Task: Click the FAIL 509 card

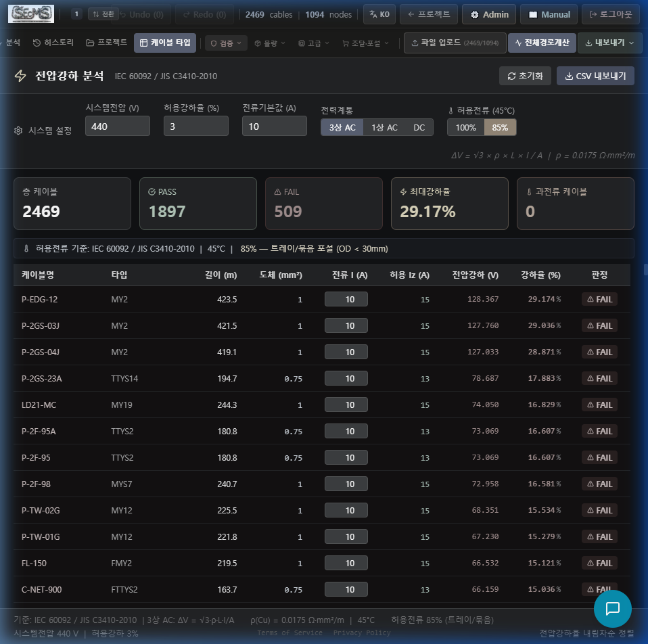Action: (x=323, y=204)
